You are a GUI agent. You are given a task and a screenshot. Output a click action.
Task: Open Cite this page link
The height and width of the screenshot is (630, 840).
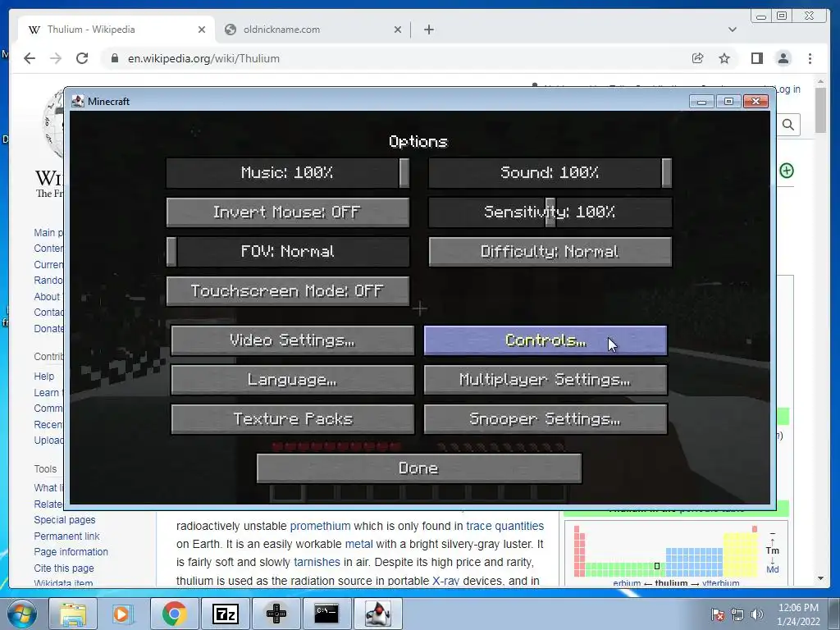[x=64, y=568]
